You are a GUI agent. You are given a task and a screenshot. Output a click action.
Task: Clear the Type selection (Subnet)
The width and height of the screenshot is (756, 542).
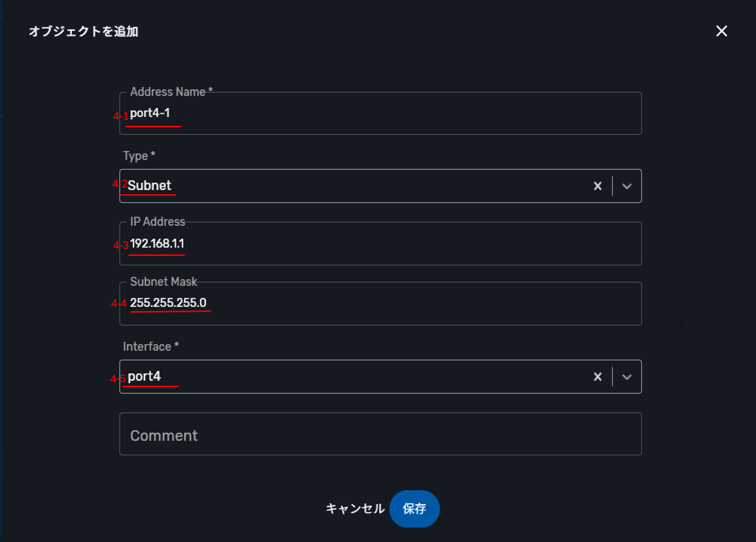tap(598, 186)
